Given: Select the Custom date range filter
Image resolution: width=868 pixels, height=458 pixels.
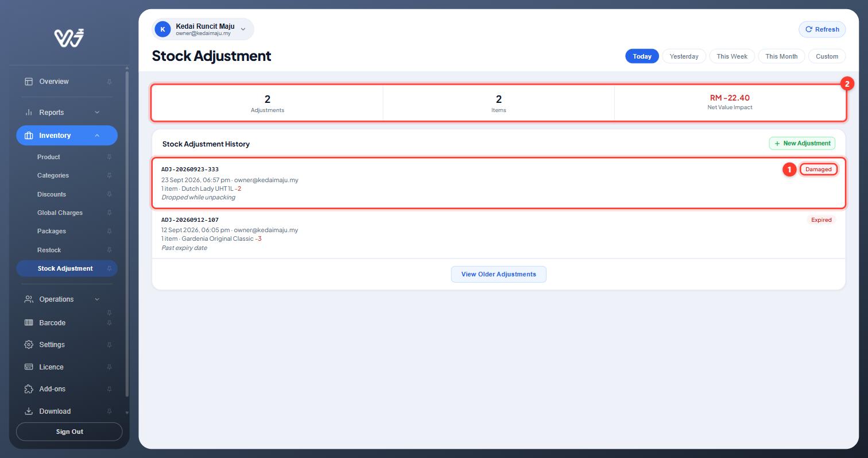Looking at the screenshot, I should (x=827, y=56).
